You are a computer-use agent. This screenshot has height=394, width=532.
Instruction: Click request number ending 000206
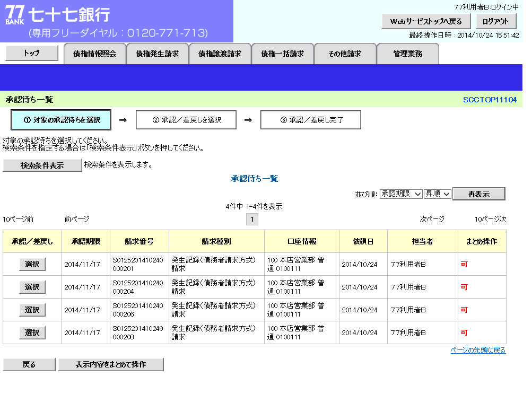[x=138, y=310]
